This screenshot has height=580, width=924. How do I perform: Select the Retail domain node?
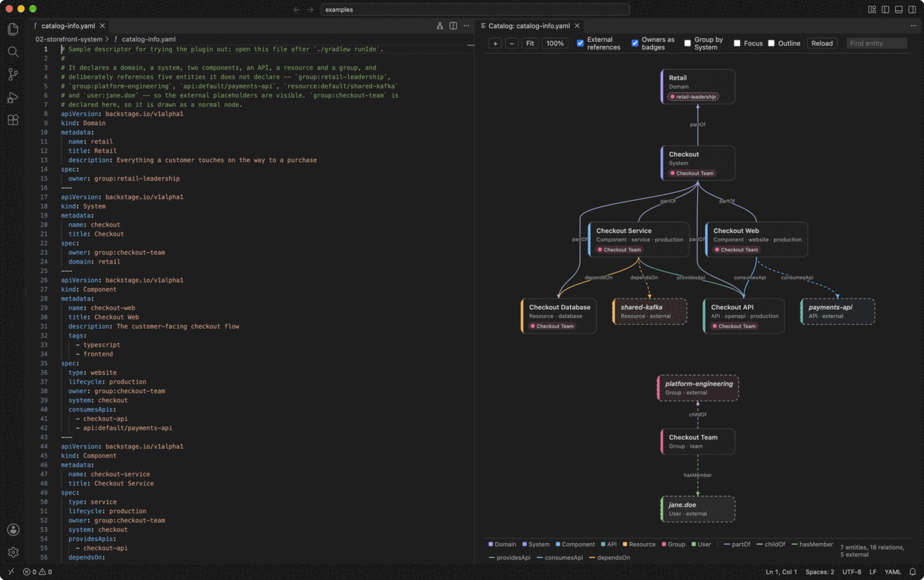pos(698,87)
